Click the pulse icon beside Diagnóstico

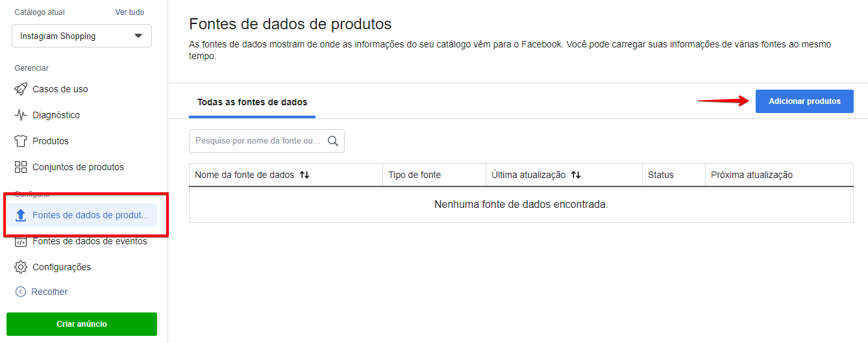pyautogui.click(x=21, y=115)
